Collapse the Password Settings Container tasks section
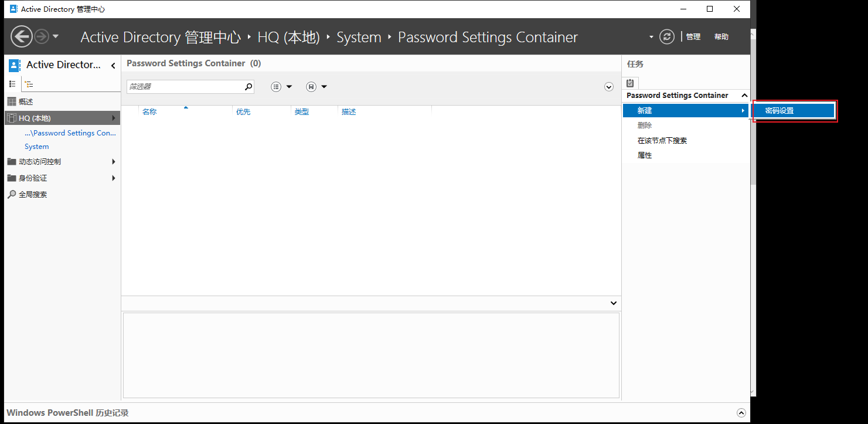The width and height of the screenshot is (868, 424). 744,95
